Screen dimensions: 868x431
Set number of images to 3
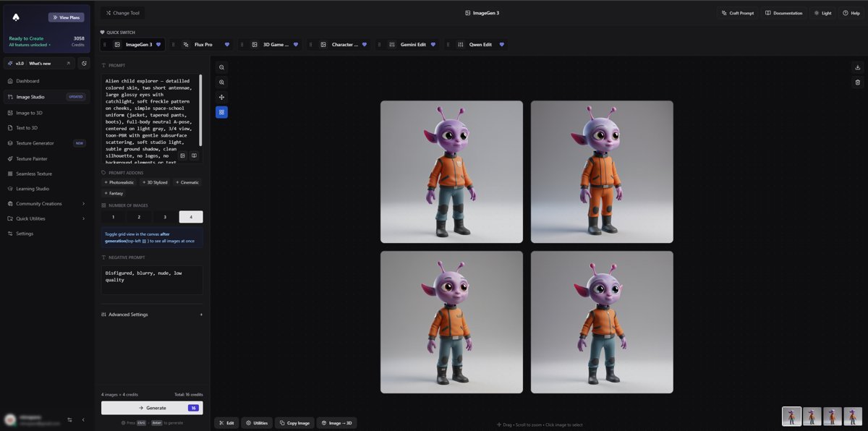click(165, 217)
